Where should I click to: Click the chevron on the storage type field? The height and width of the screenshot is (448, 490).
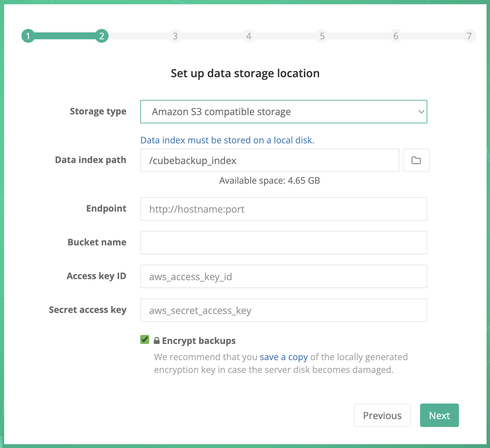(421, 112)
